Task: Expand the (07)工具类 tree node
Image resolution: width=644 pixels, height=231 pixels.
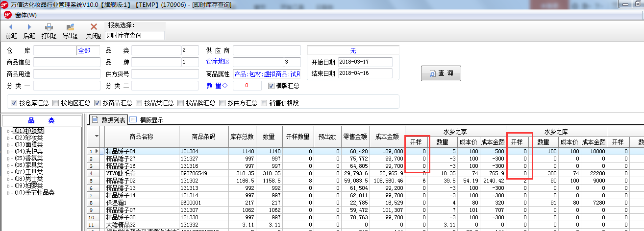Action: coord(8,172)
